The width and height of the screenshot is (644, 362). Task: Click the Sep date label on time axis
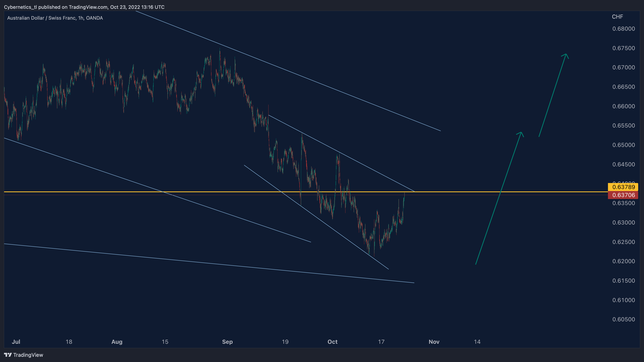click(227, 342)
